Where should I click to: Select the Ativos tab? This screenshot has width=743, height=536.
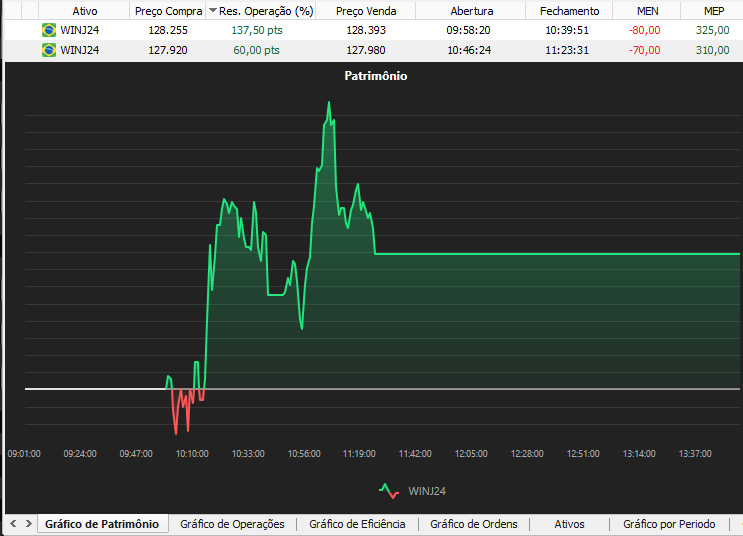[569, 524]
